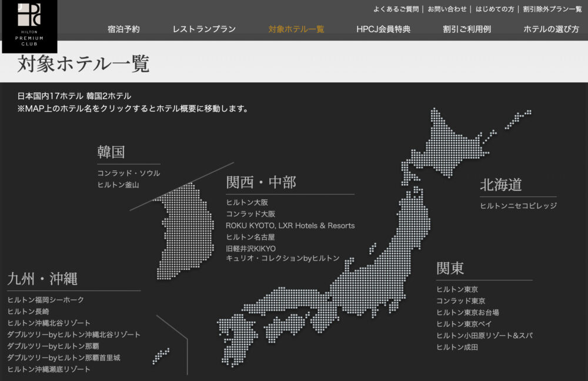Open the HPCJ会員特典 menu item

383,29
